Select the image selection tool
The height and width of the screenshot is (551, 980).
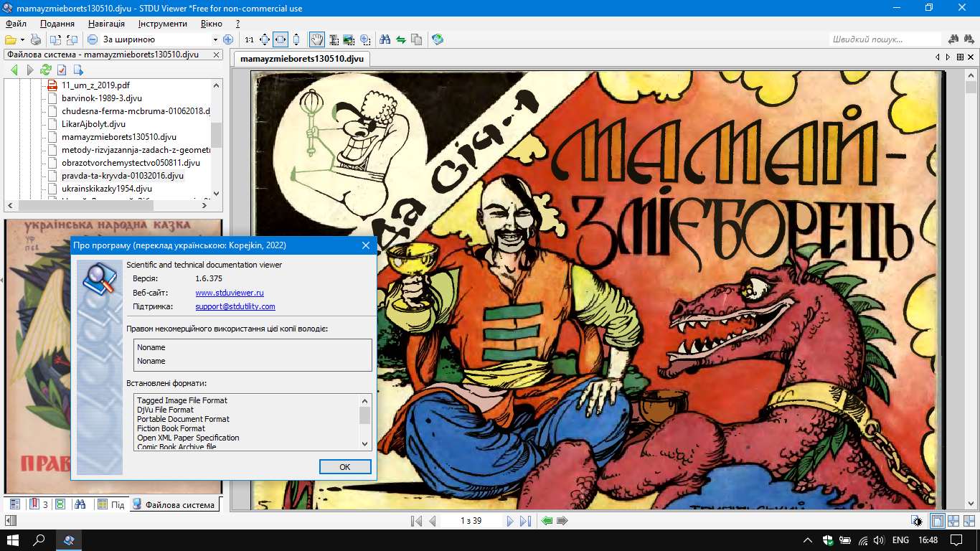pos(349,39)
